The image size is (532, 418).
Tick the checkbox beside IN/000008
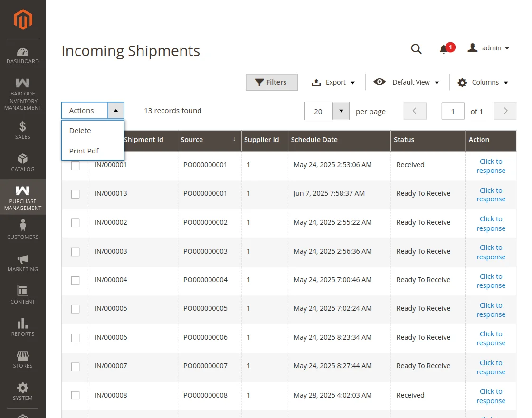[x=75, y=395]
